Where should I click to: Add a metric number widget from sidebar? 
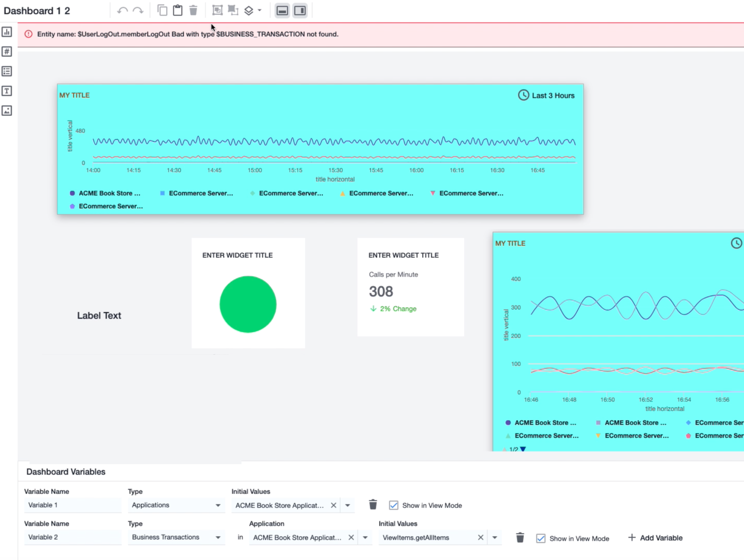coord(7,52)
